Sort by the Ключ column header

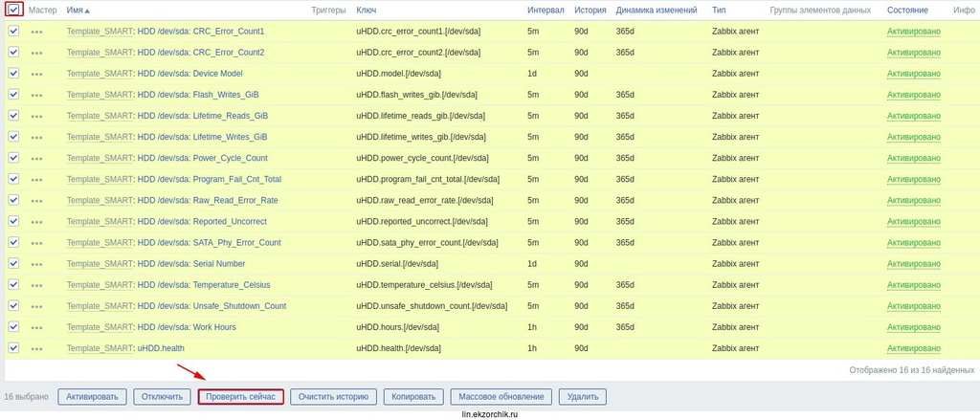coord(366,10)
